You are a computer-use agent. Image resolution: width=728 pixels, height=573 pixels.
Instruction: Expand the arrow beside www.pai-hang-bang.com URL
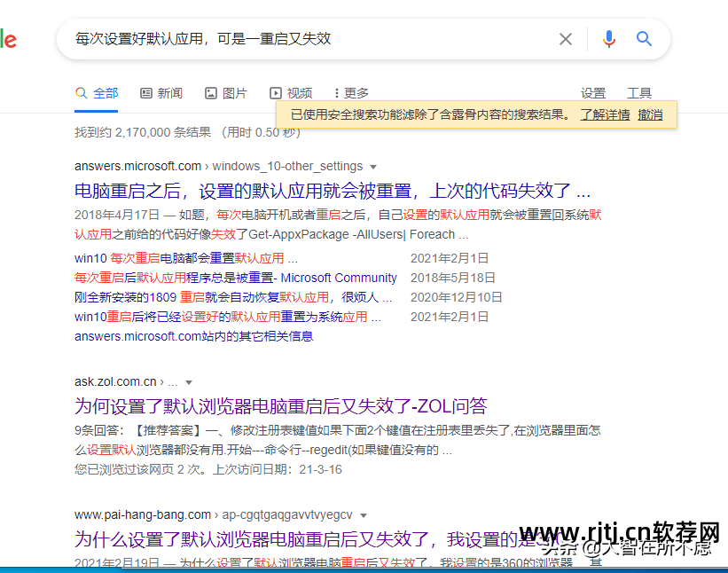364,515
